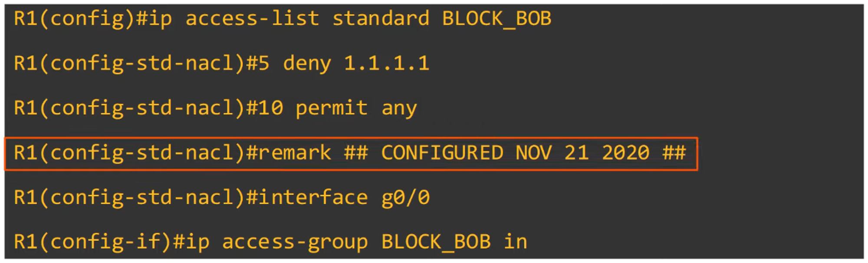Viewport: 868px width, 263px height.
Task: Click the IP address 1.1.1.1
Action: point(386,63)
